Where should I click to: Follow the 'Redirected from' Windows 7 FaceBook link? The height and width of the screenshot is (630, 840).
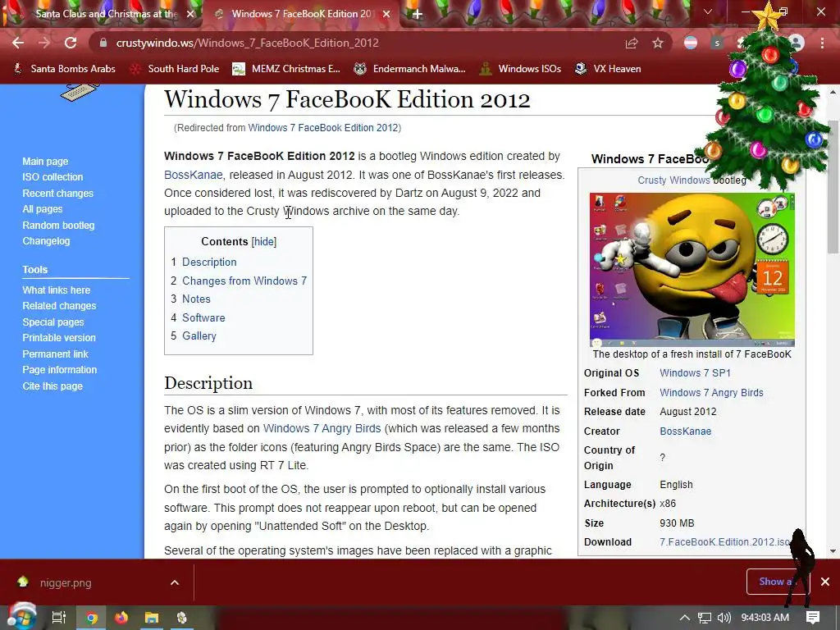pyautogui.click(x=323, y=127)
